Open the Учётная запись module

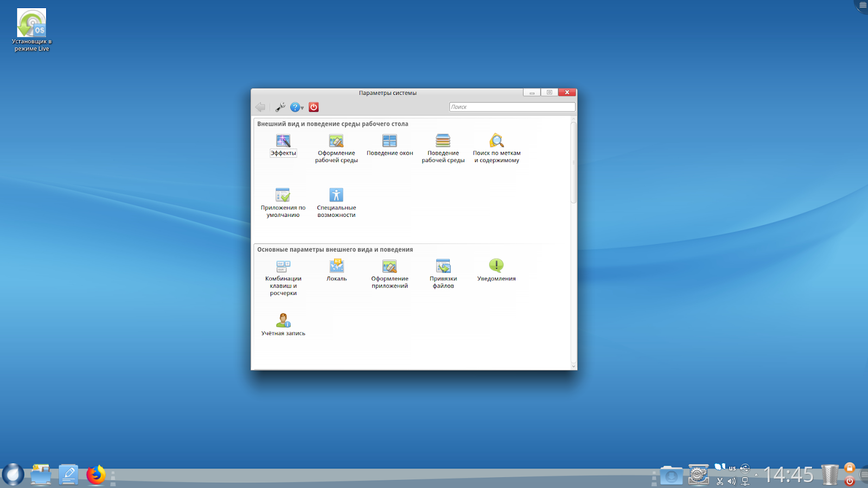(x=283, y=325)
